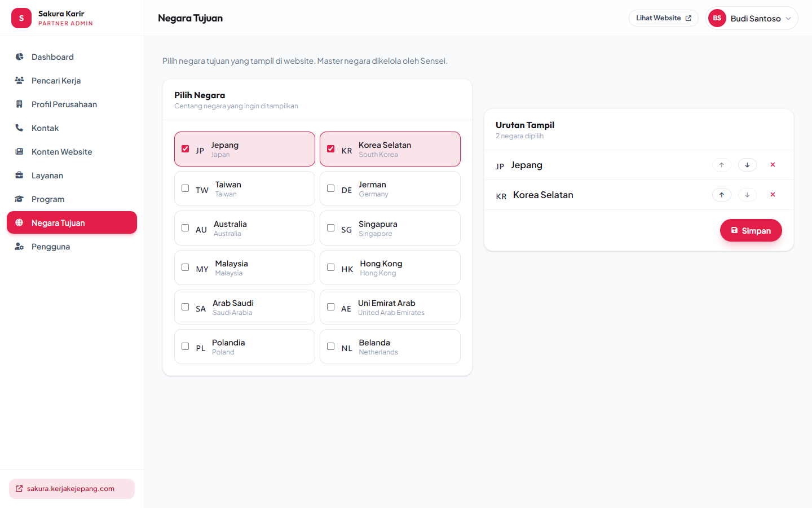The width and height of the screenshot is (812, 508).
Task: Open the Dashboard menu item
Action: tap(72, 57)
